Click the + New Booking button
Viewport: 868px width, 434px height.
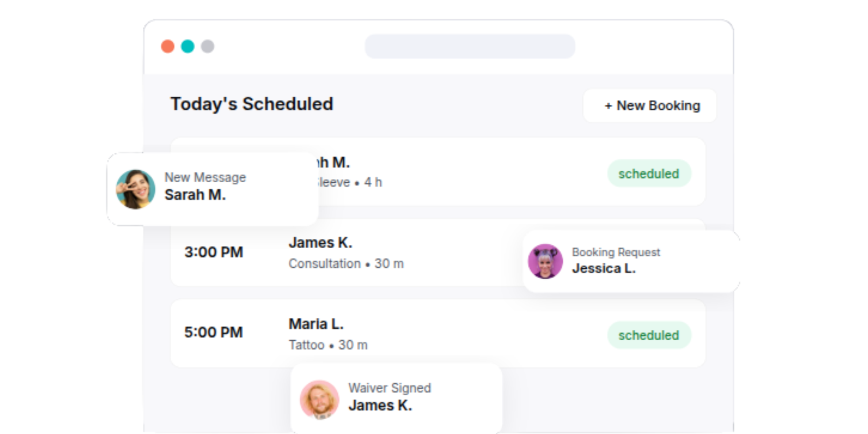point(650,105)
